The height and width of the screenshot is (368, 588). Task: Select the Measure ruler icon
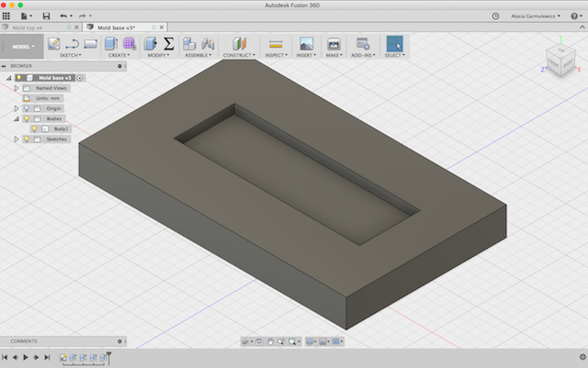276,45
